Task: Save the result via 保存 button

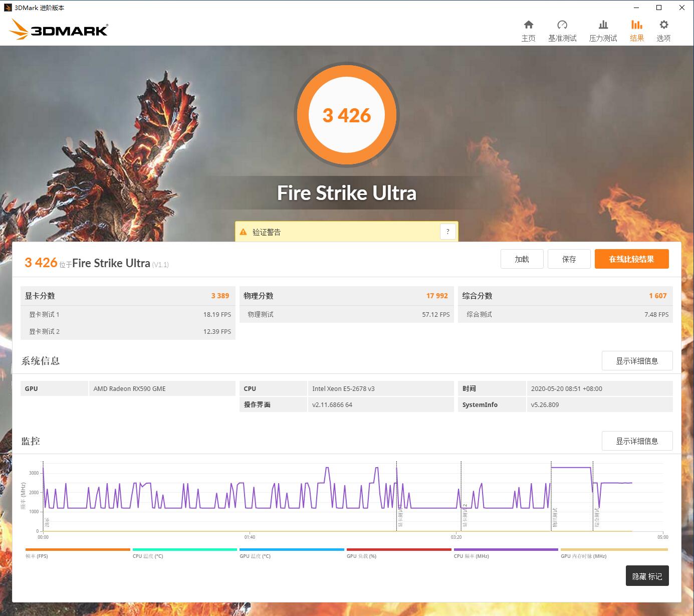Action: 569,259
